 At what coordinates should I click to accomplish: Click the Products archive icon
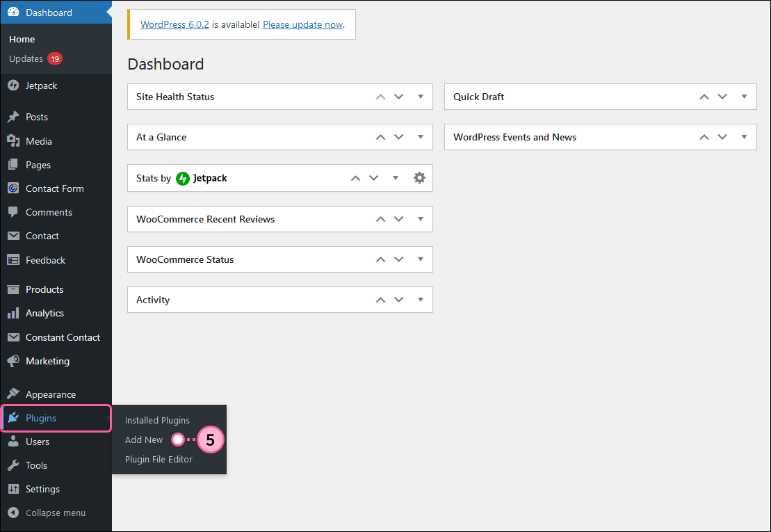[13, 289]
